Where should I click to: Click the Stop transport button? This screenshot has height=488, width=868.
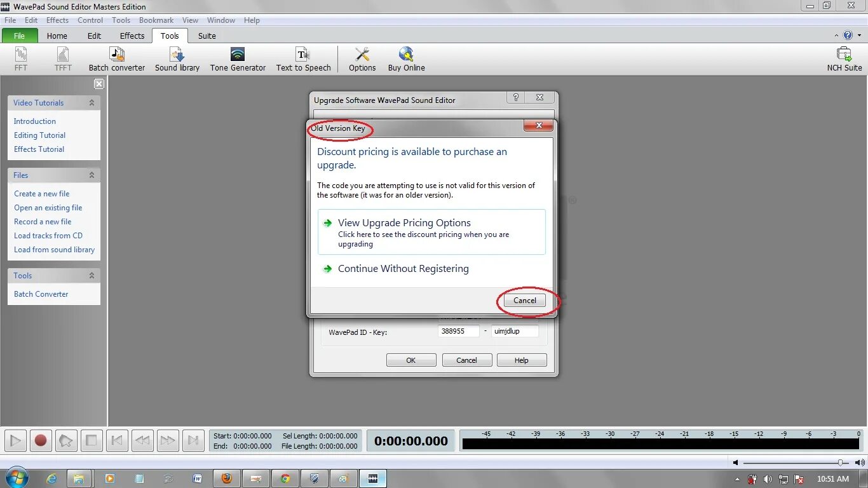point(91,440)
